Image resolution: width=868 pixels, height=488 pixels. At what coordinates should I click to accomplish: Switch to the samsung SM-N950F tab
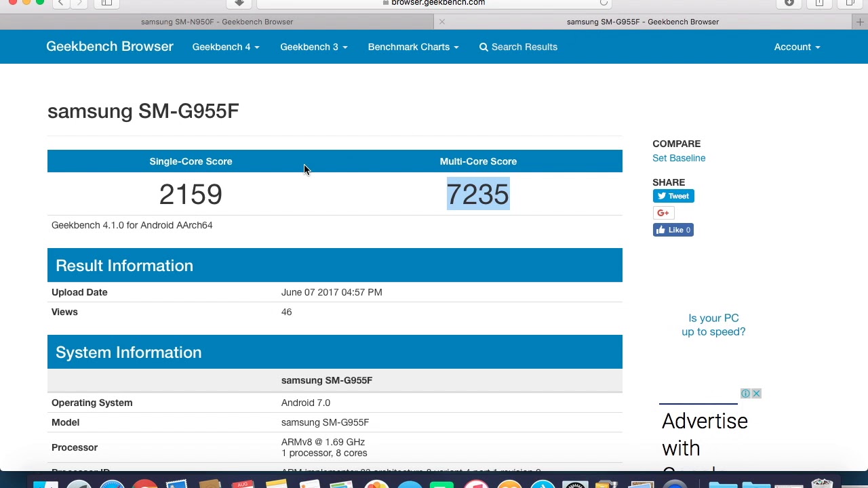pyautogui.click(x=217, y=22)
